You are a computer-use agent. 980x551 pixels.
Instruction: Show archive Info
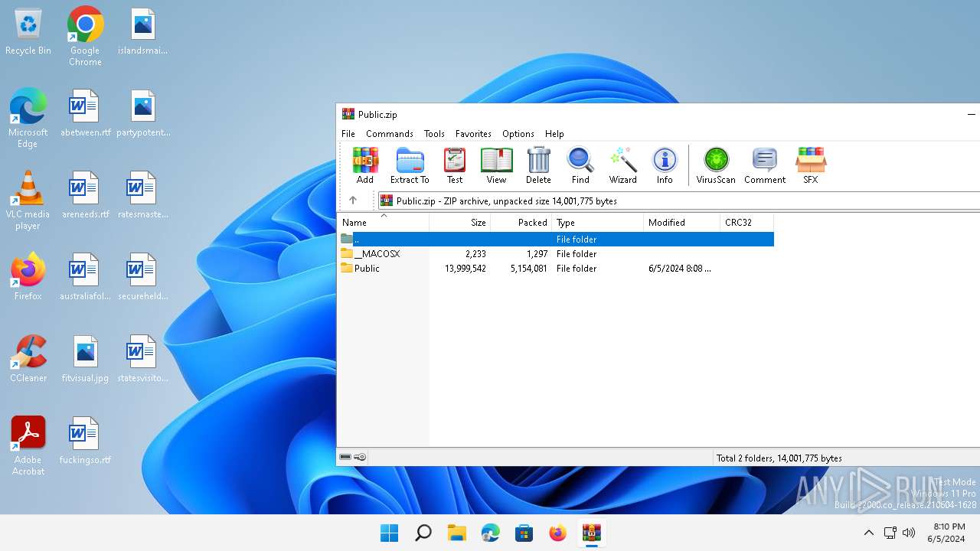(665, 165)
